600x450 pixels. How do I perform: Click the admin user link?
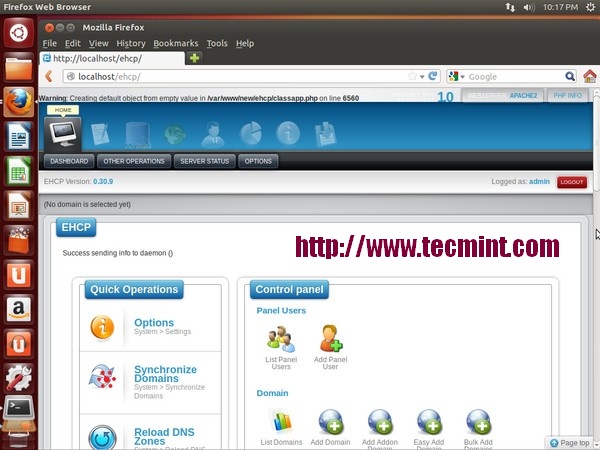[x=539, y=182]
